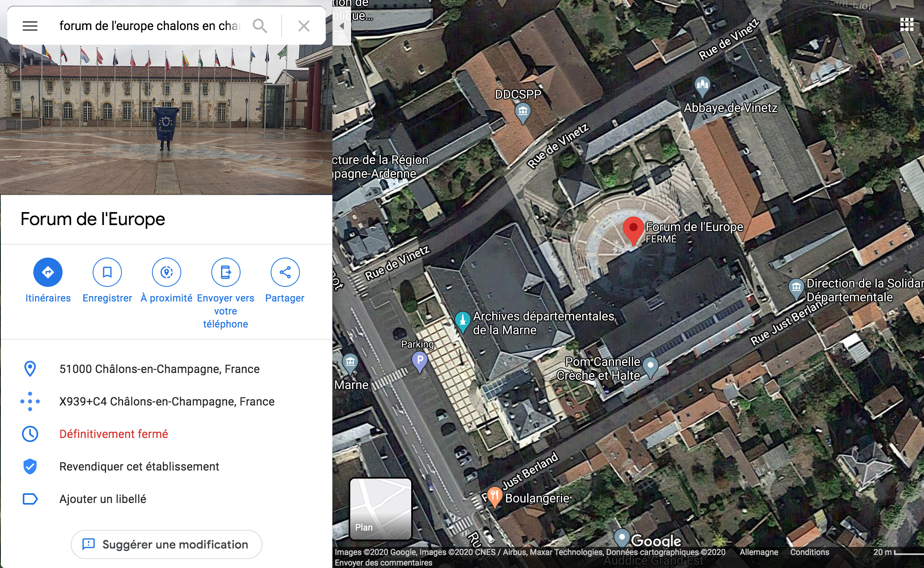The image size is (924, 568).
Task: Click Envoyer vers votre téléphone icon
Action: point(226,272)
